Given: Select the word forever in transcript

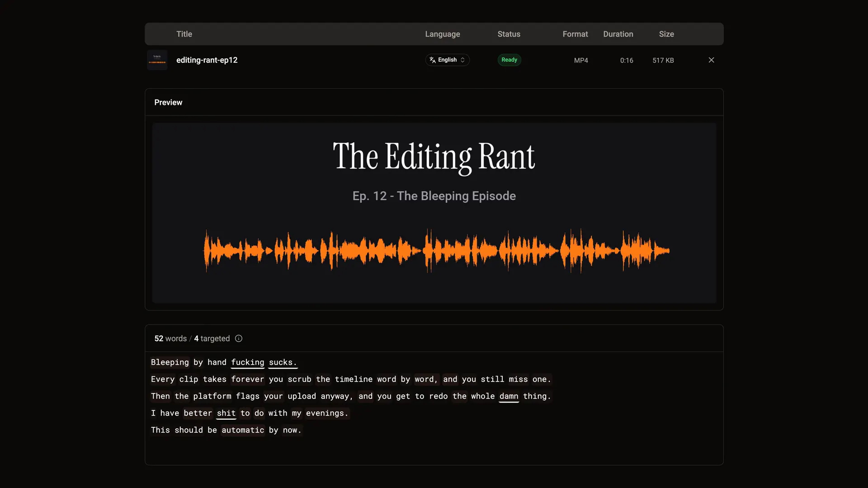Looking at the screenshot, I should click(x=247, y=379).
